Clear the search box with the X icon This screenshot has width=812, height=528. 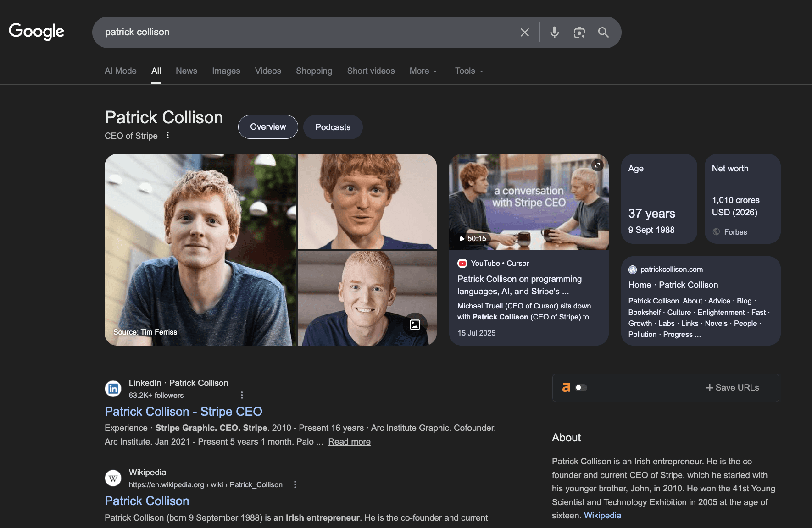(525, 32)
